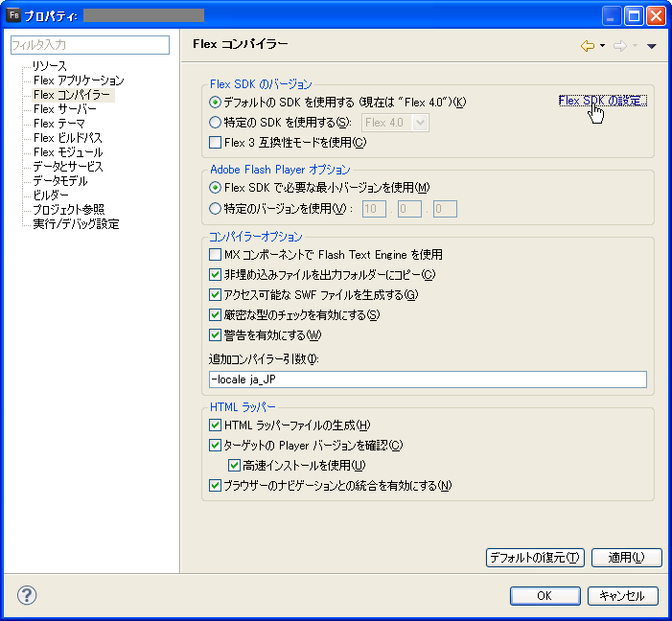Select Flex コンパイラー in the tree
The image size is (672, 621).
coord(72,95)
